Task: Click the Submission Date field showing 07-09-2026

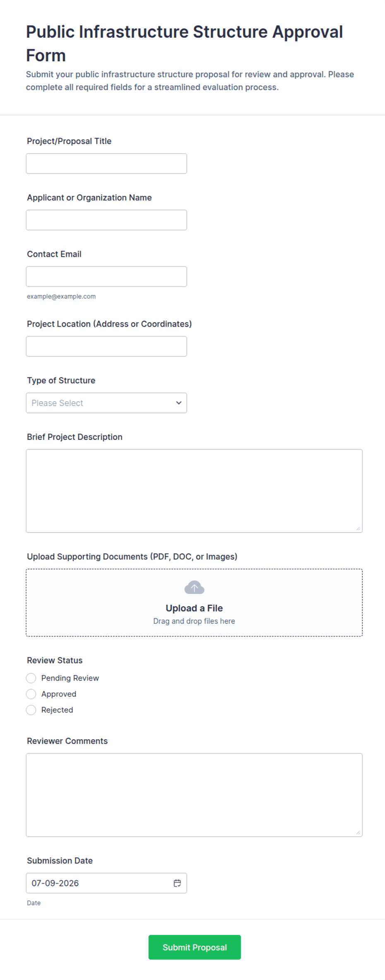Action: coord(106,883)
